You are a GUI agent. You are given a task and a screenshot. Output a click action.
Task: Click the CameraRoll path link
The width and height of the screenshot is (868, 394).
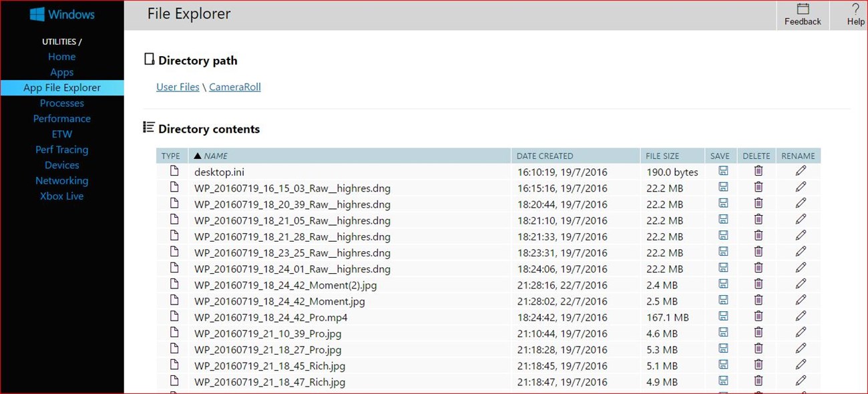(x=235, y=87)
